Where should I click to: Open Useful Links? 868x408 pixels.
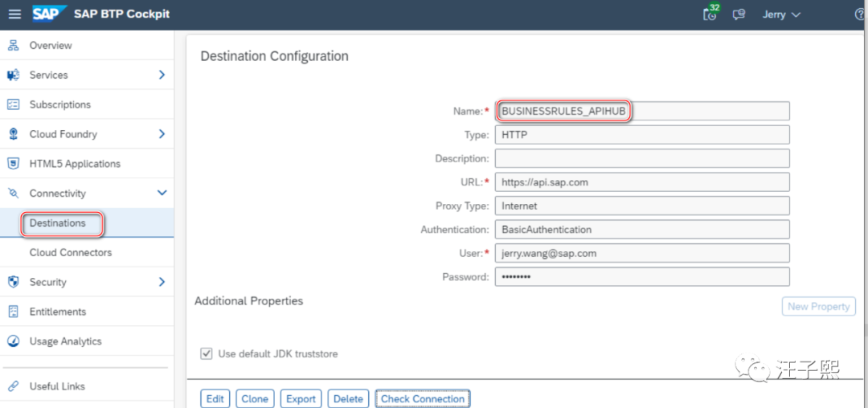57,386
